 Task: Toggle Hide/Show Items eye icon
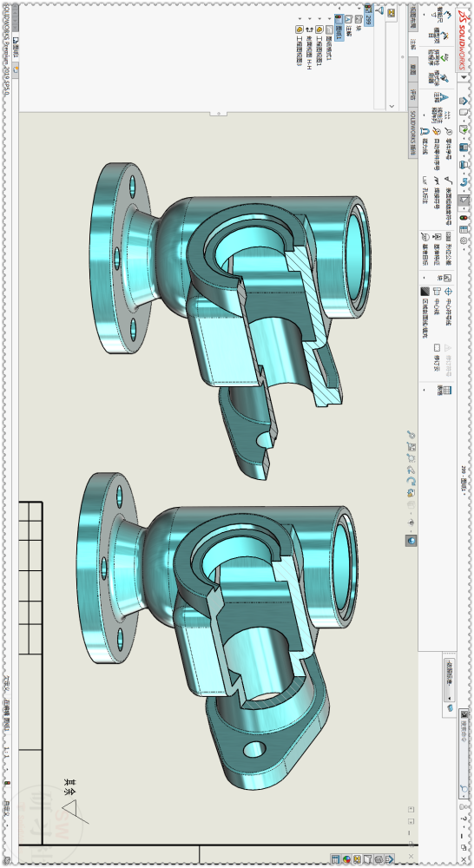click(411, 523)
